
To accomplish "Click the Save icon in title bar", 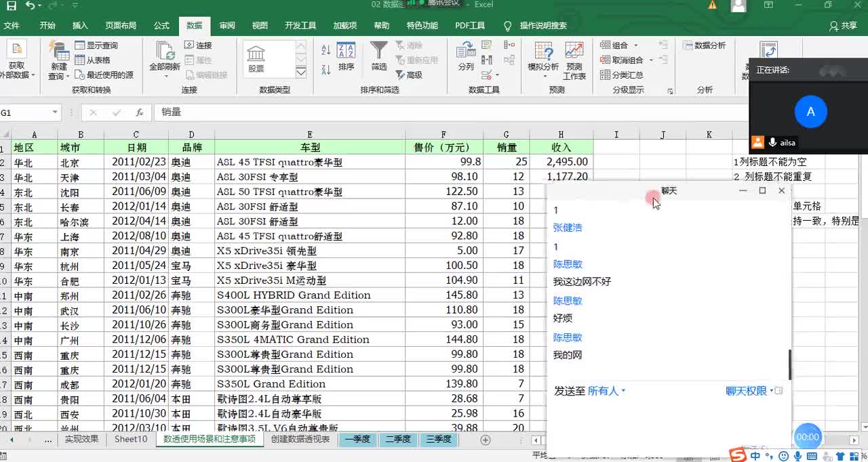I will 12,5.
